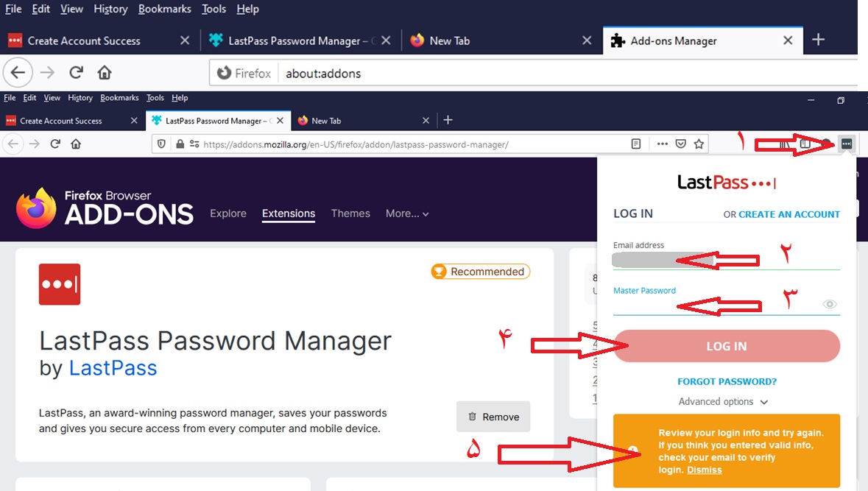Toggle reader view icon

pos(635,144)
